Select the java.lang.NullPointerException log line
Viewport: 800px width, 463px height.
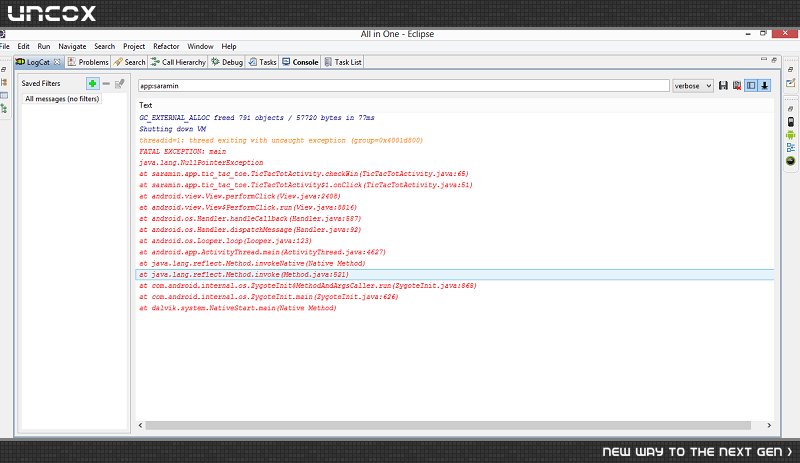(201, 163)
